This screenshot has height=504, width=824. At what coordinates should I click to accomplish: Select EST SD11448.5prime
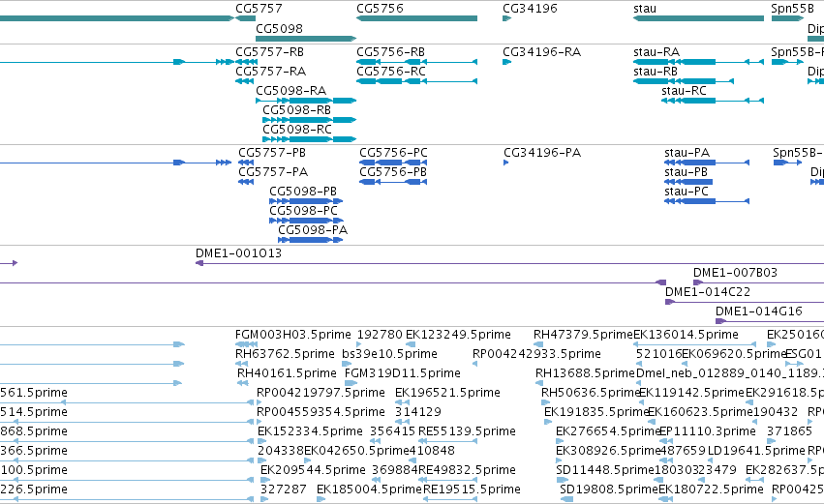(x=605, y=470)
